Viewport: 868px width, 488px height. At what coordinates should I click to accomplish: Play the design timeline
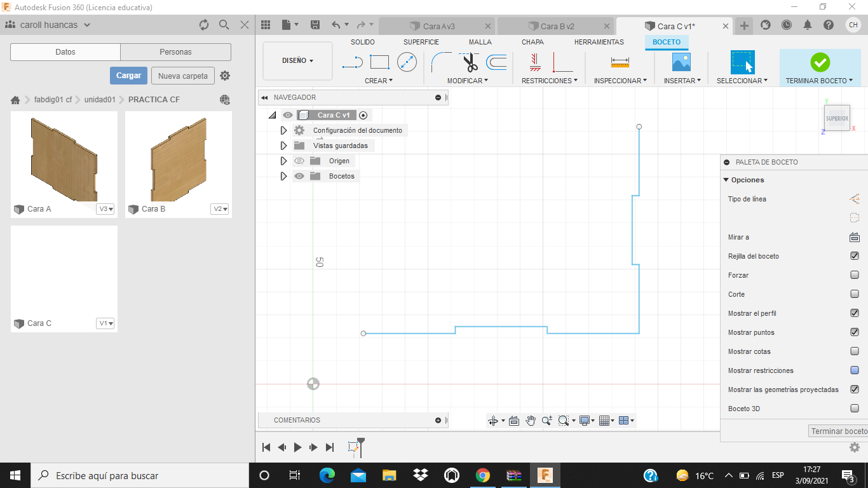[297, 447]
